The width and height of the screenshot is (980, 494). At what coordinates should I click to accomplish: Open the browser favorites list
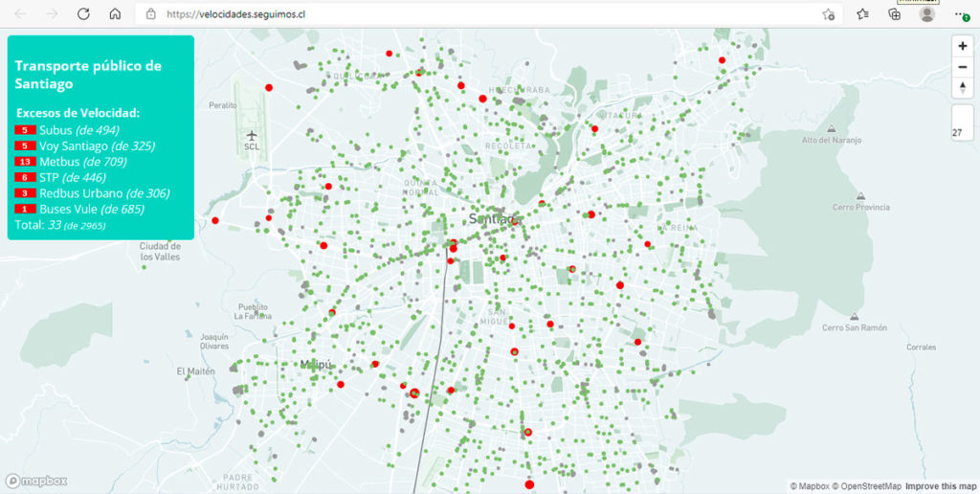point(862,14)
